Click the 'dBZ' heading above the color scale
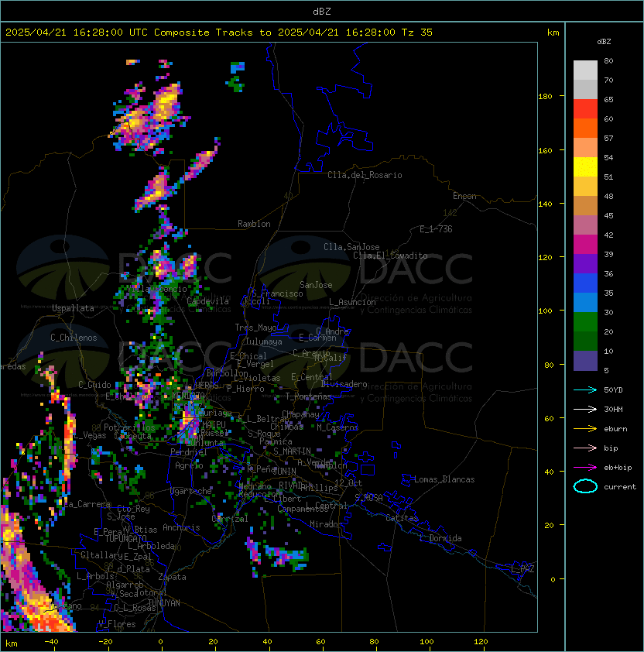Viewport: 644px width, 652px height. pyautogui.click(x=604, y=42)
